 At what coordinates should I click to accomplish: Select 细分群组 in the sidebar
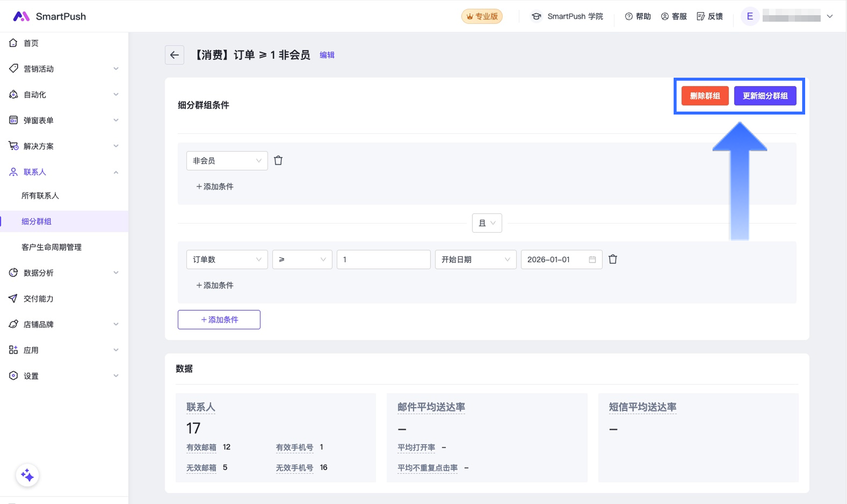(64, 221)
